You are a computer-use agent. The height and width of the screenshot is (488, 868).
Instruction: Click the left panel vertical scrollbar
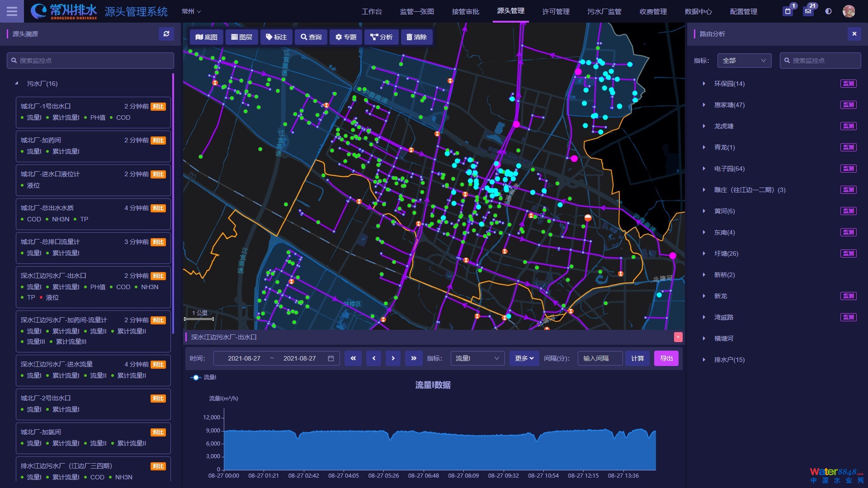tap(173, 203)
